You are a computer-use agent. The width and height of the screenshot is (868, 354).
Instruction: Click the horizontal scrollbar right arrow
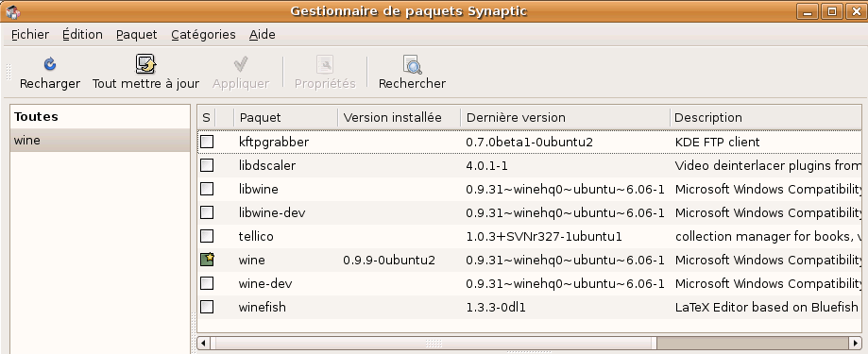pyautogui.click(x=855, y=343)
